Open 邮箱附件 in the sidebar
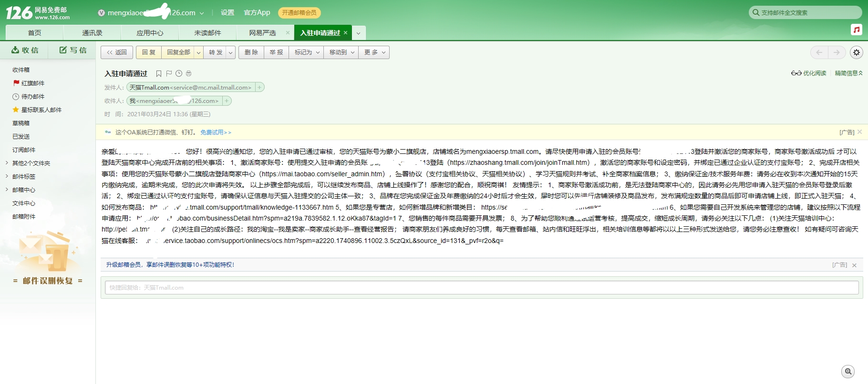This screenshot has width=868, height=384. tap(24, 216)
